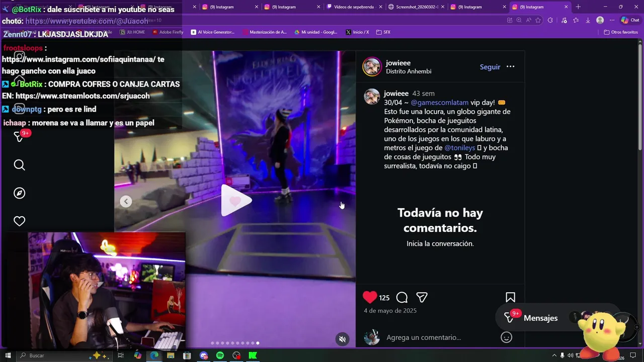Open the Windows Start menu
Image resolution: width=644 pixels, height=362 pixels.
click(8, 355)
